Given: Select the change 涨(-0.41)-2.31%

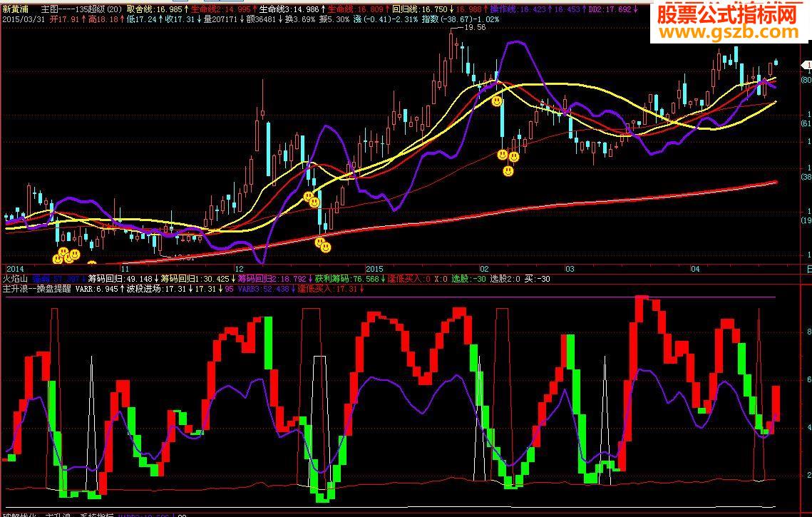Looking at the screenshot, I should pyautogui.click(x=386, y=19).
